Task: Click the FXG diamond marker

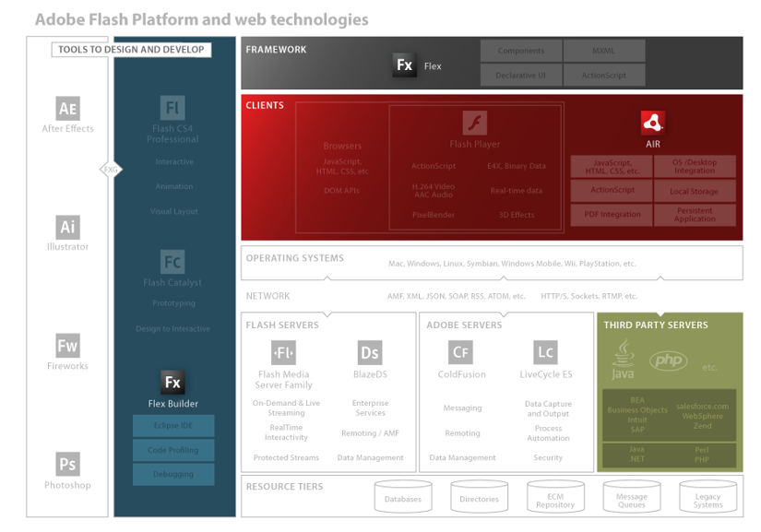Action: point(111,170)
